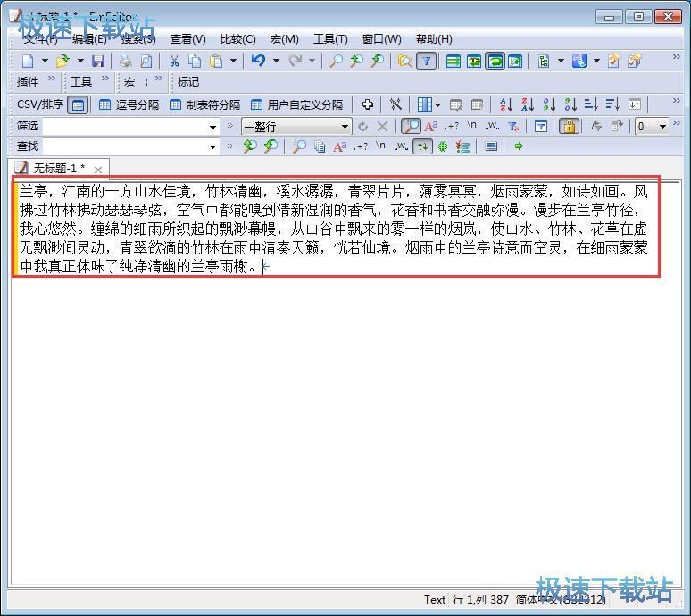The height and width of the screenshot is (616, 691).
Task: Open the Open-file dropdown arrow
Action: click(80, 61)
